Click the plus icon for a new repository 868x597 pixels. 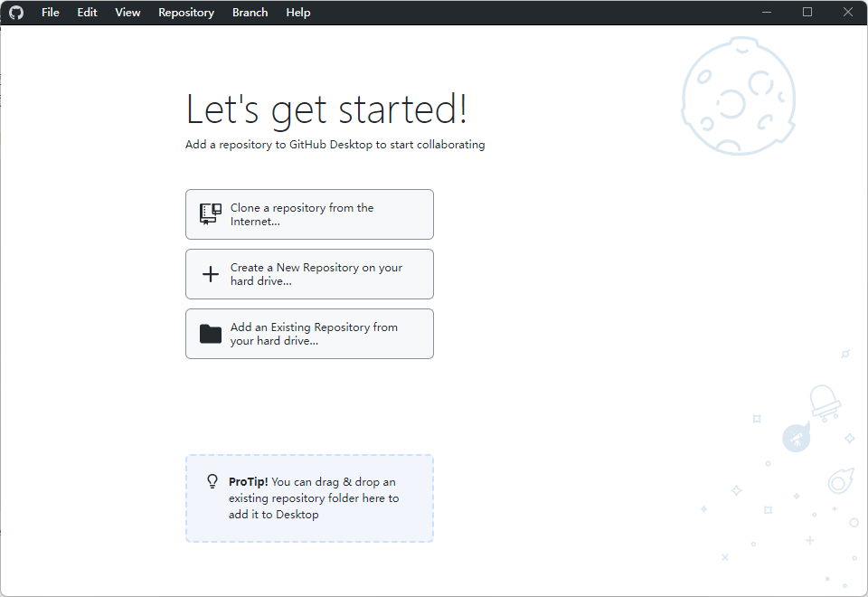tap(210, 274)
